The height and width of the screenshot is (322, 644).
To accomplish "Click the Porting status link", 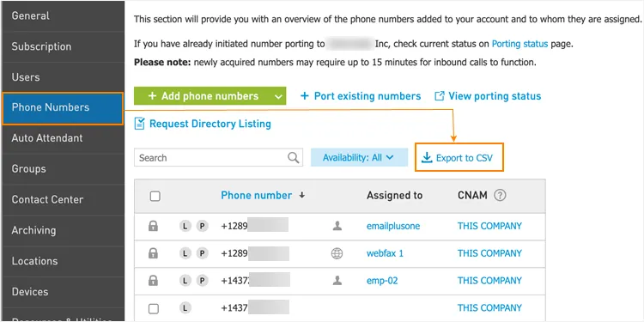I will 519,44.
